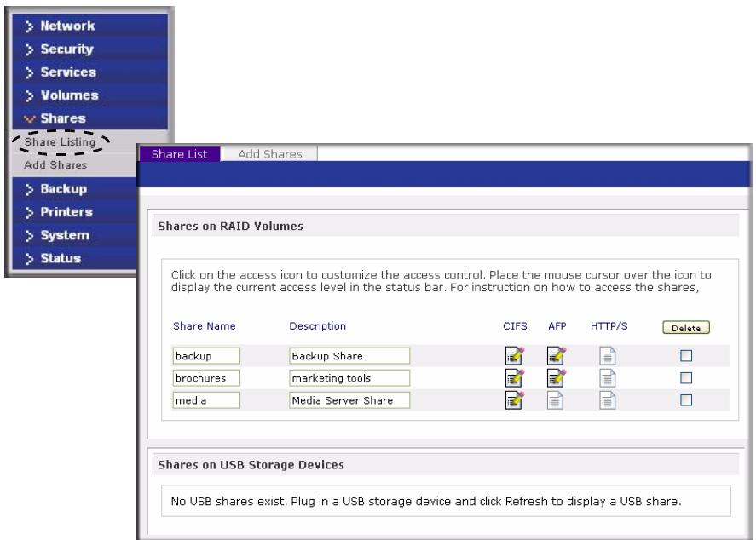Edit the marketing tools description field
This screenshot has height=540, width=756.
(x=349, y=378)
